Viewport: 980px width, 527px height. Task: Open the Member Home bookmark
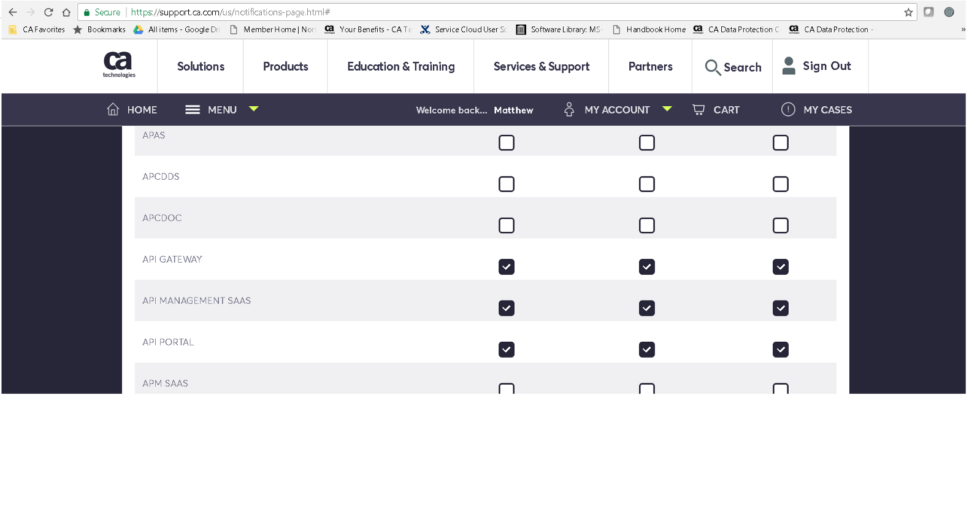point(272,29)
